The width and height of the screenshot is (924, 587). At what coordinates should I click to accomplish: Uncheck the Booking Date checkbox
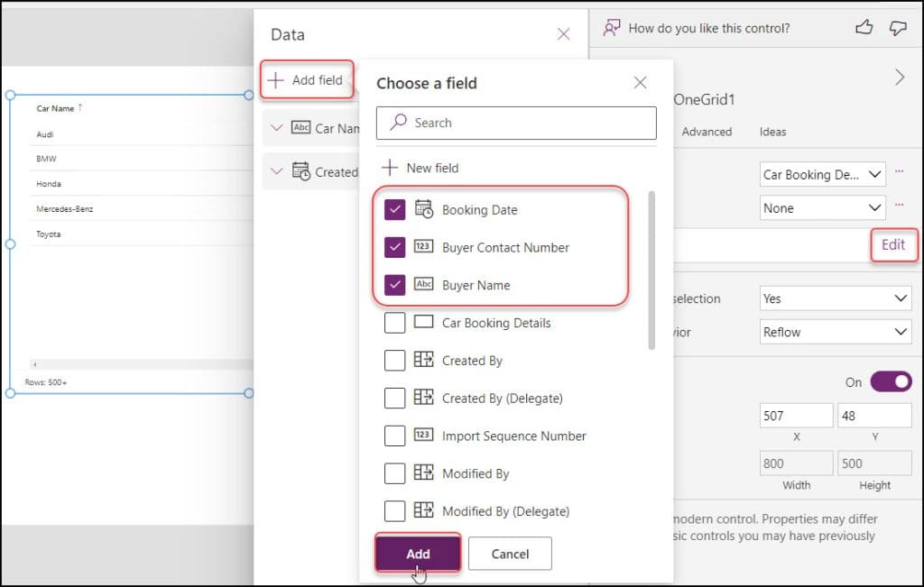tap(395, 209)
